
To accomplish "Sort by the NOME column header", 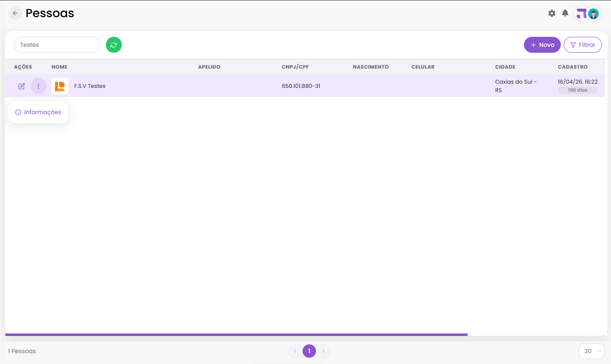I will 59,67.
